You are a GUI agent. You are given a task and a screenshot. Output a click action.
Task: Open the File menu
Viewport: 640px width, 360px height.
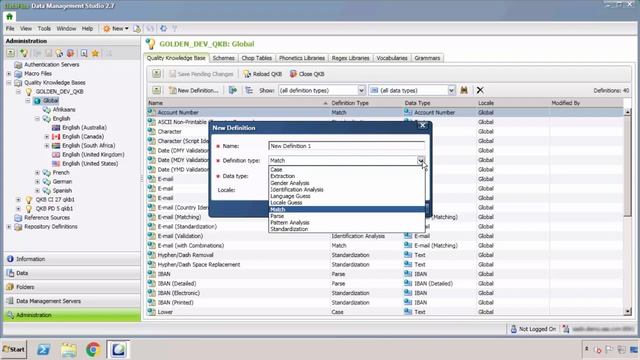(10, 29)
